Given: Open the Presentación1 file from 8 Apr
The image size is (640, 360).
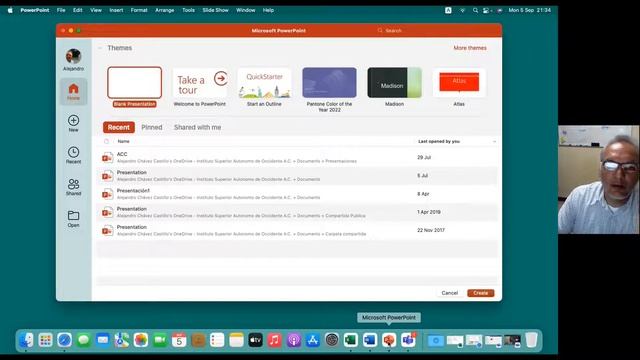Looking at the screenshot, I should tap(297, 194).
